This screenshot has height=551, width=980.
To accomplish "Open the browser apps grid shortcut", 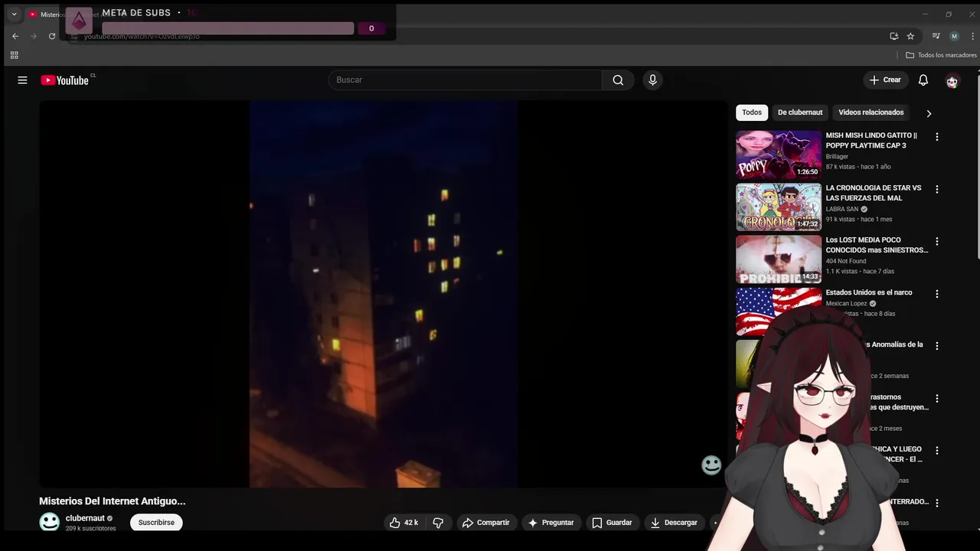I will [x=14, y=55].
